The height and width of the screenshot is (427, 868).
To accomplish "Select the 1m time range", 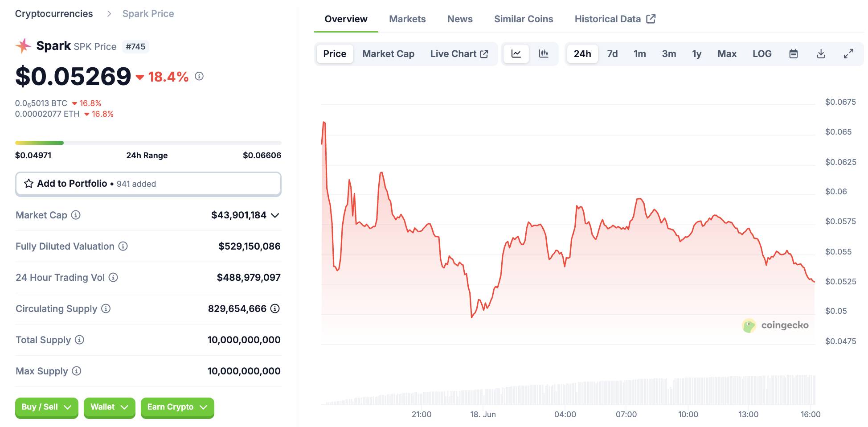I will (x=639, y=54).
